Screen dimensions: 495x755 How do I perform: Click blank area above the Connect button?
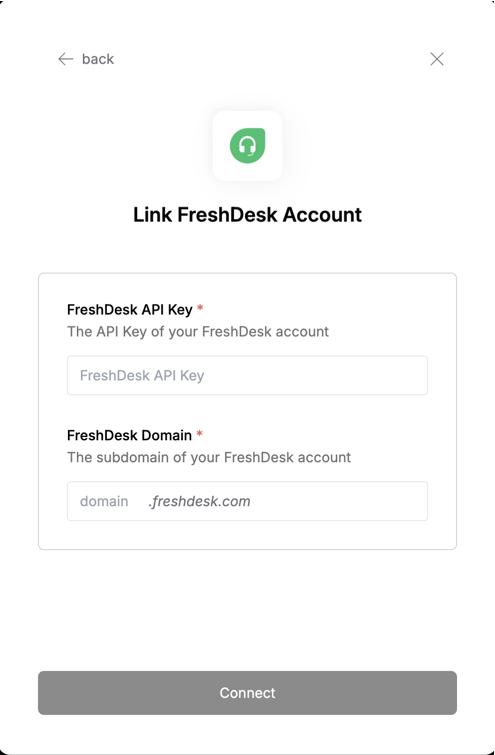(248, 610)
